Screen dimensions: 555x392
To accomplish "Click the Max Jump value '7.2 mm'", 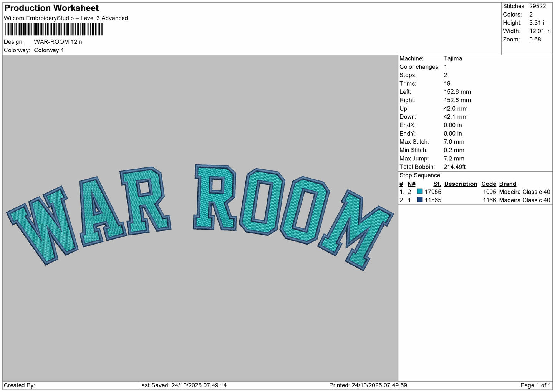I will click(x=454, y=159).
